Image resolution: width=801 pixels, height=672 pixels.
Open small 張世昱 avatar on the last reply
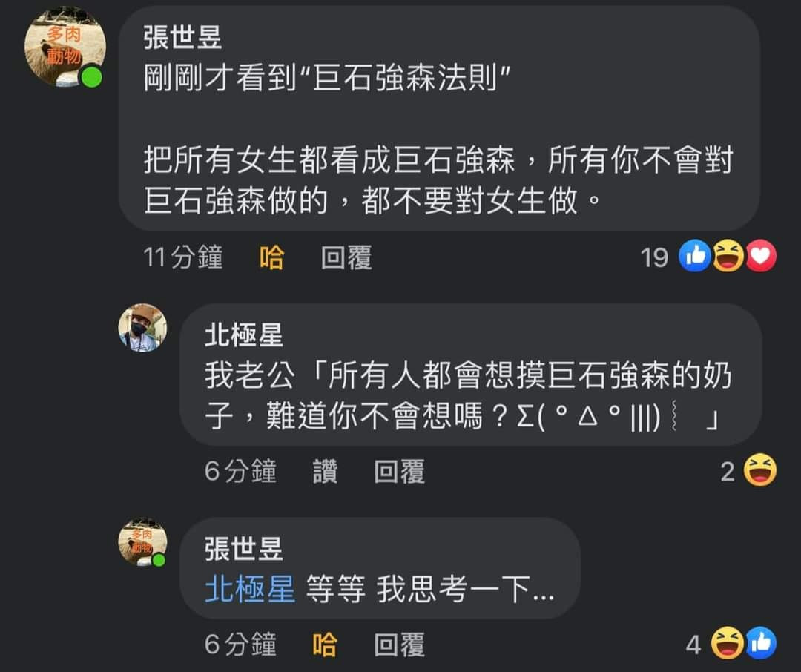[x=142, y=542]
